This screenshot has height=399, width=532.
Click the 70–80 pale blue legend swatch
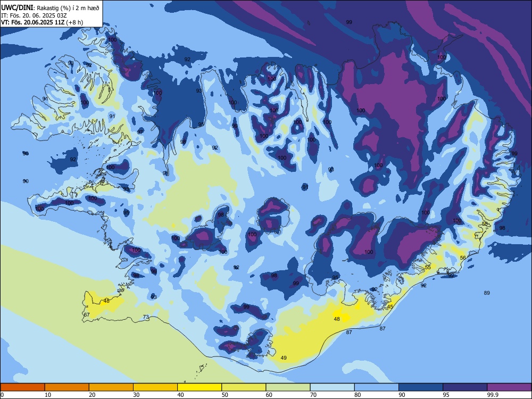(x=332, y=387)
